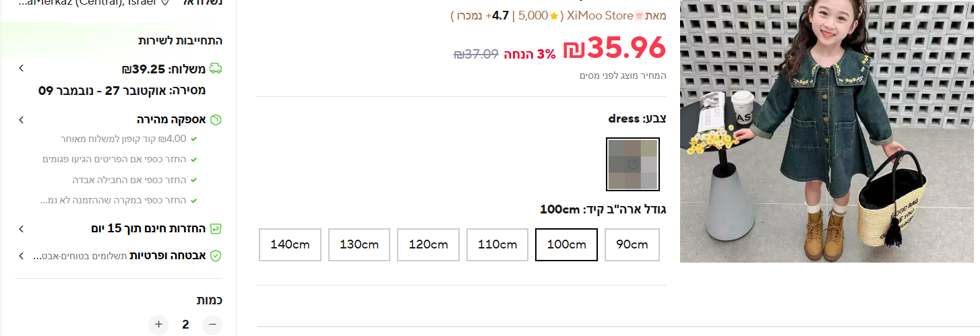Select the 140cm size option
Image resolution: width=980 pixels, height=336 pixels.
tap(290, 244)
